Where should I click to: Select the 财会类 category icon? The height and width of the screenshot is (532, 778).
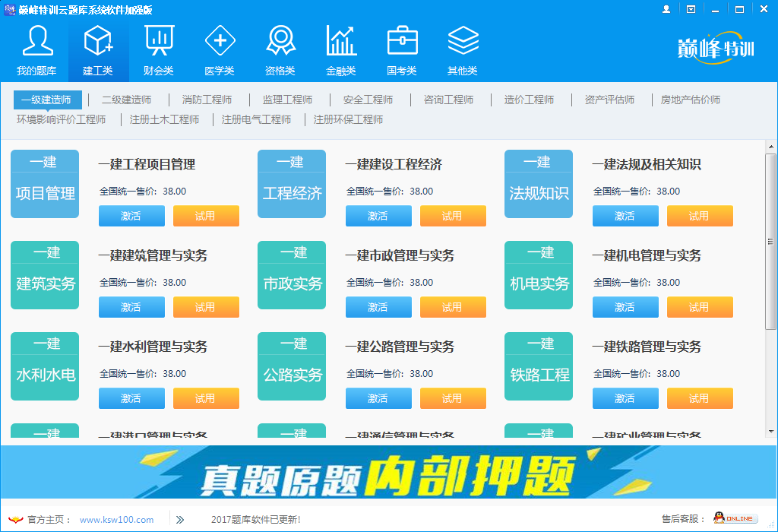point(159,46)
